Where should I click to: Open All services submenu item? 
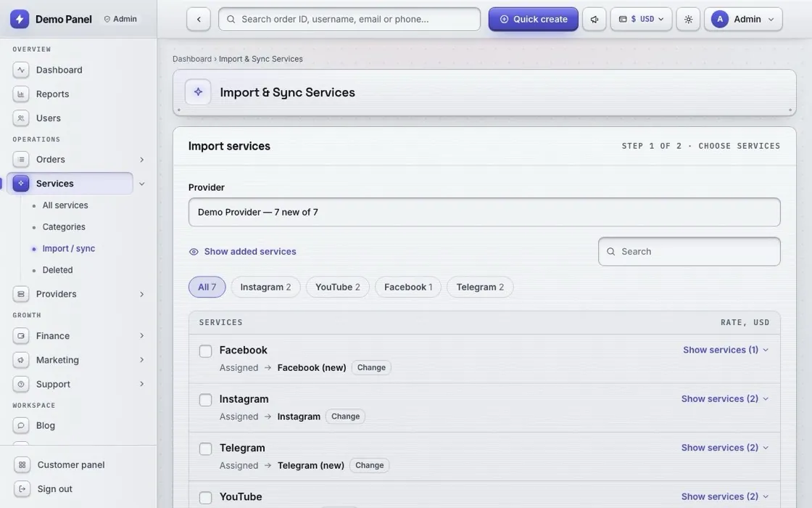coord(65,205)
